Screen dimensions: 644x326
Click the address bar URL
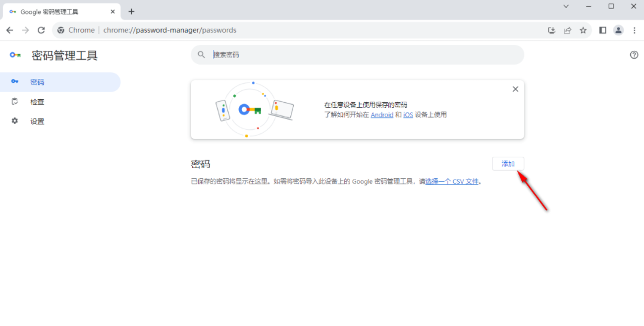[x=169, y=30]
